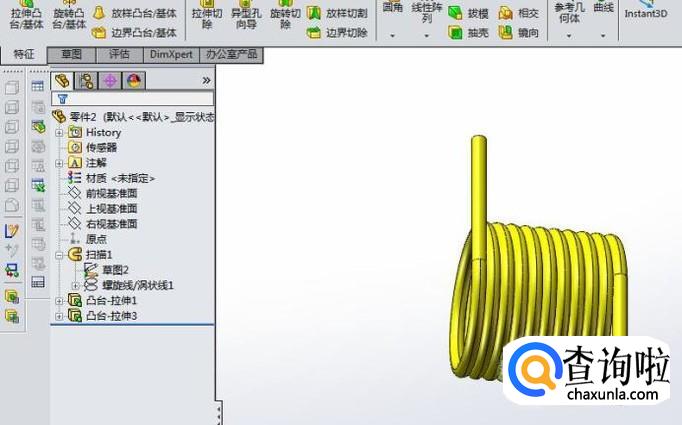Open the 线性阵列 linear pattern dropdown arrow

coord(427,36)
